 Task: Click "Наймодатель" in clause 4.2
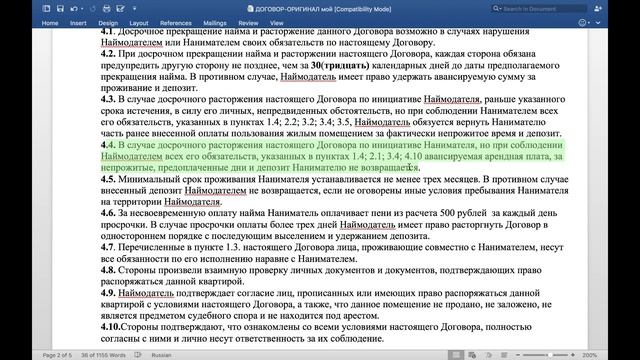(308, 77)
